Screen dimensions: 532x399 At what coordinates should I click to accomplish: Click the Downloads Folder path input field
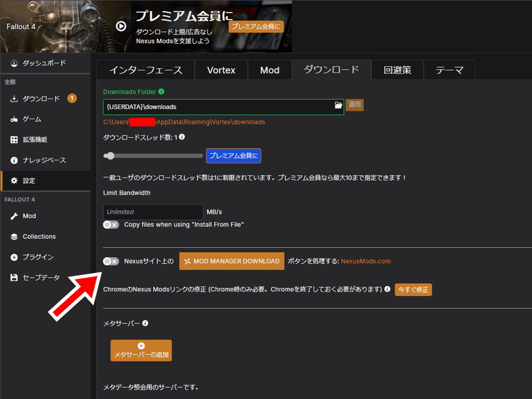223,107
